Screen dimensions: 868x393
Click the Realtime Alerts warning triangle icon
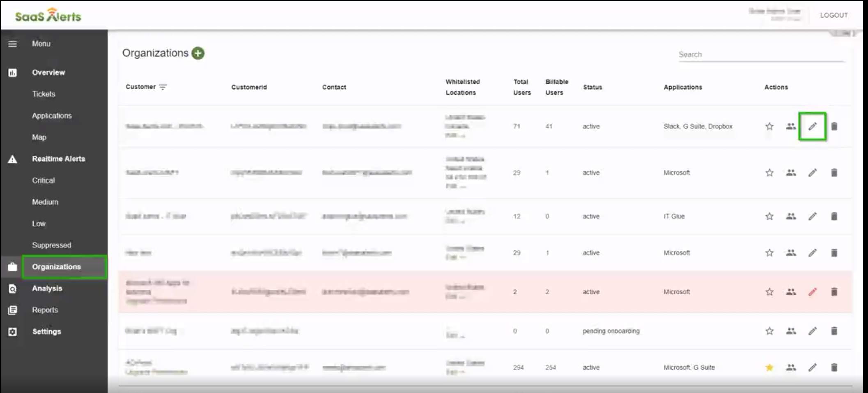(x=12, y=159)
